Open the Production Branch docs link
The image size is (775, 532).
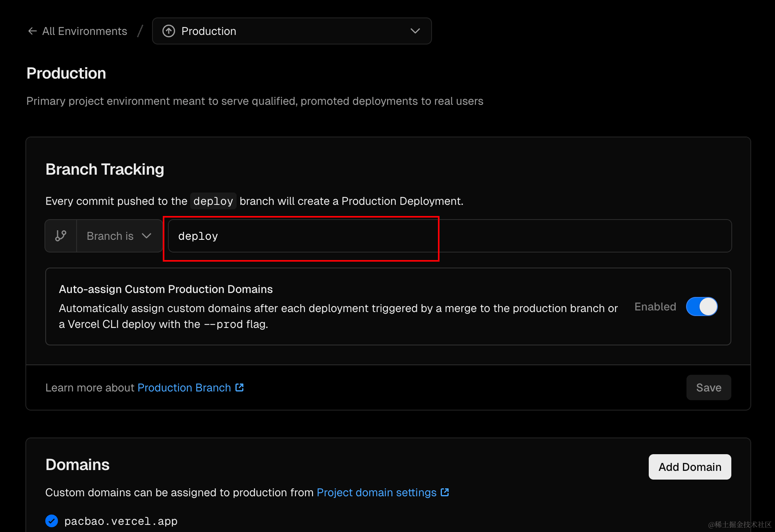pyautogui.click(x=184, y=387)
